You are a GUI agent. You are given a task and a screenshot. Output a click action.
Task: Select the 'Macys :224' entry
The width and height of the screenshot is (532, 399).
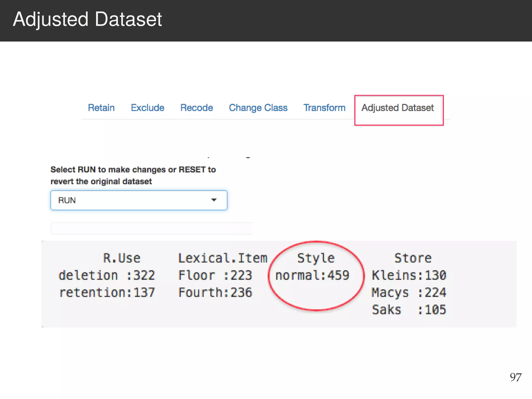coord(409,293)
